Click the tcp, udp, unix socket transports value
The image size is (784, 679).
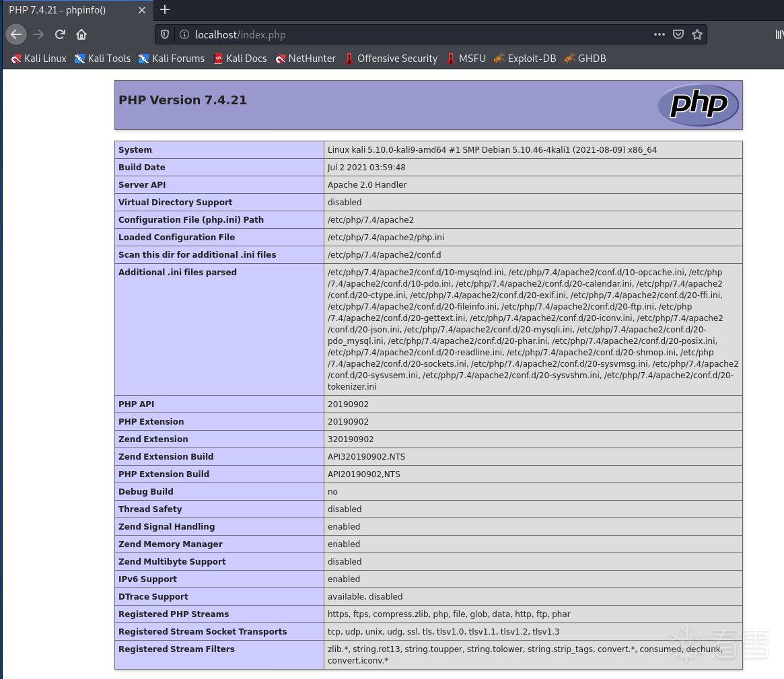tap(443, 631)
